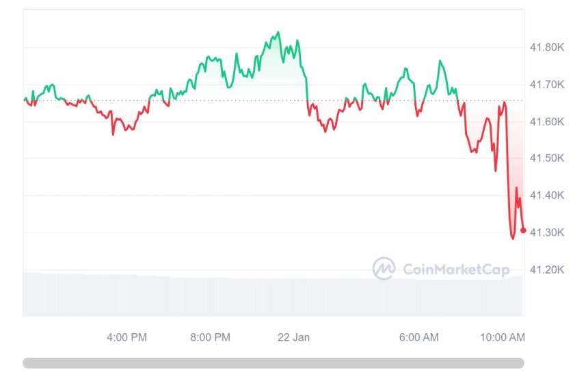588x392 pixels.
Task: Select the 4:00 PM time axis label
Action: [x=126, y=337]
